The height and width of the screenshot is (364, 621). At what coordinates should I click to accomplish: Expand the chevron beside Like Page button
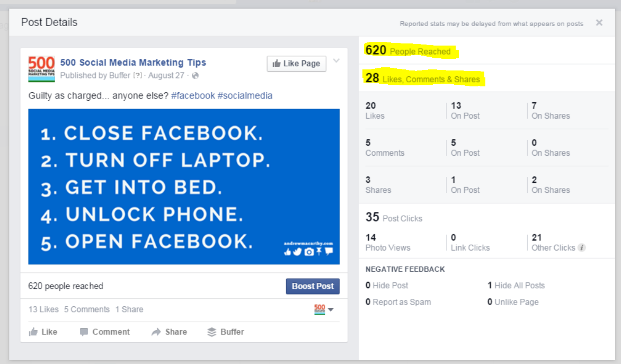336,60
